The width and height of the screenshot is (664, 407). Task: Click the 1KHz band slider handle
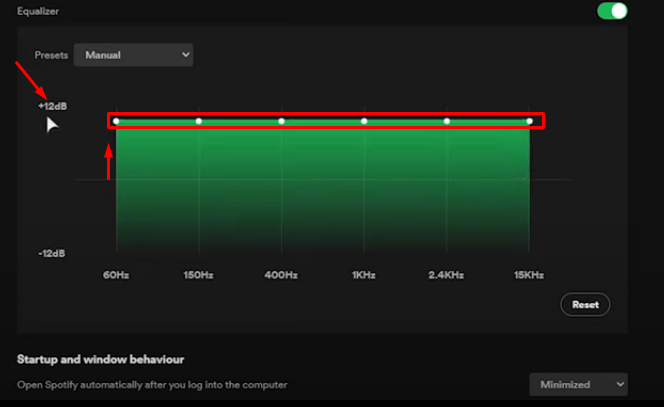[x=364, y=121]
